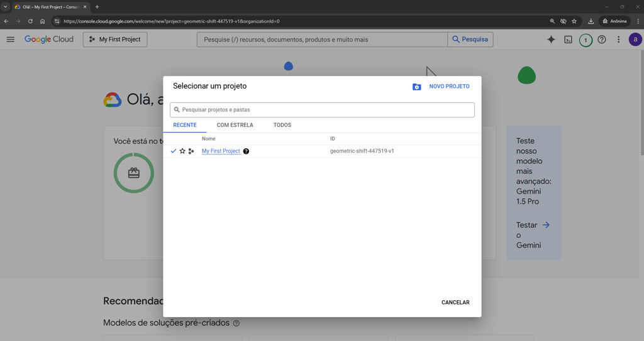
Task: Close the Olá! My First Project tab
Action: point(85,7)
